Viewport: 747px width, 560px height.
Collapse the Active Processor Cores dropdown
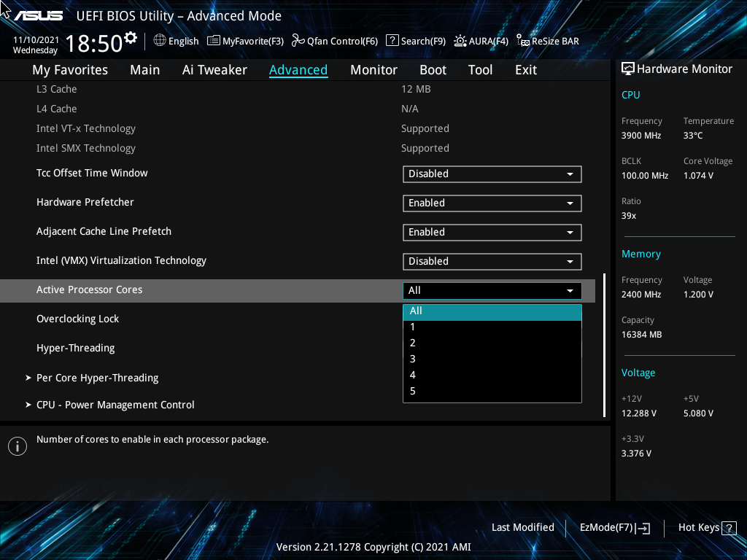[492, 290]
